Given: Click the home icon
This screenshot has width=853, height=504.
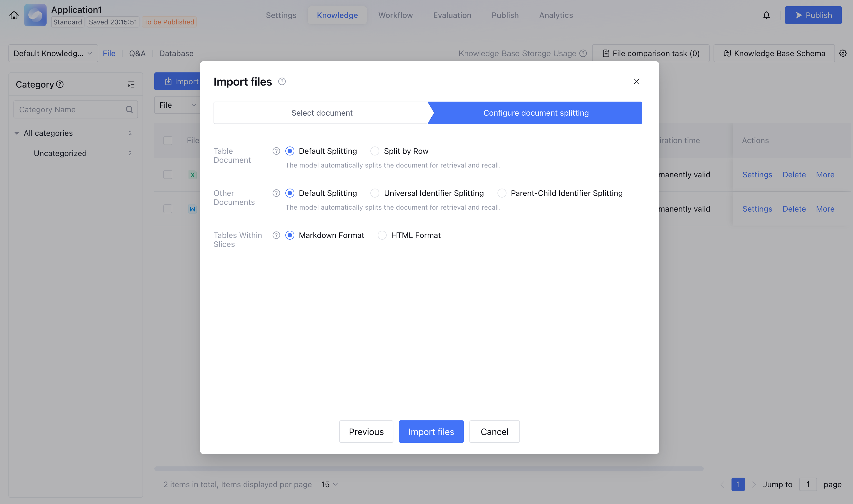Looking at the screenshot, I should point(14,15).
